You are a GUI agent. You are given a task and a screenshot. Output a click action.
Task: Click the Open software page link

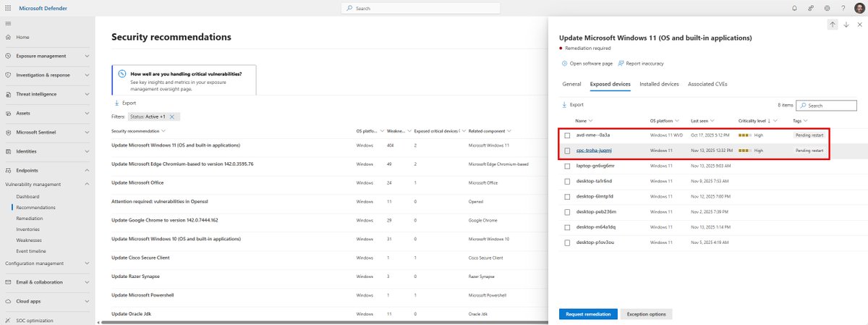pyautogui.click(x=591, y=64)
